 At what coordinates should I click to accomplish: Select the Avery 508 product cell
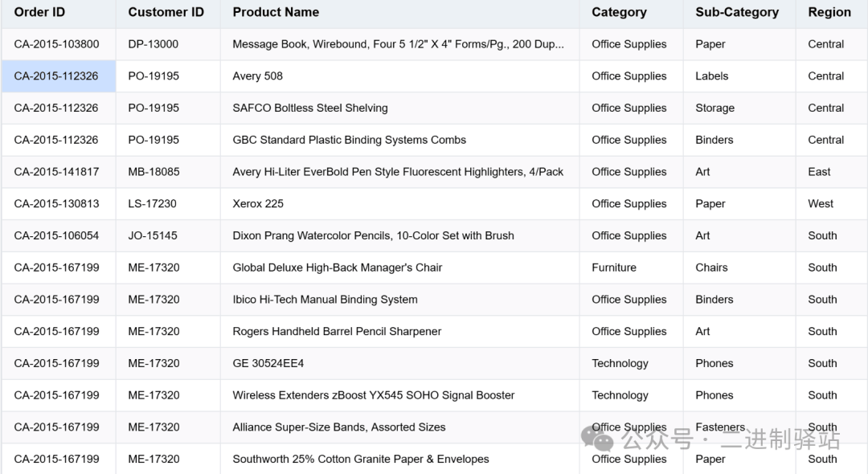pos(257,76)
